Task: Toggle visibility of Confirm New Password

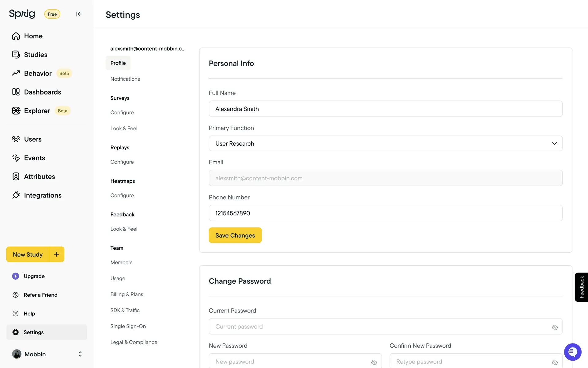Action: [x=555, y=362]
